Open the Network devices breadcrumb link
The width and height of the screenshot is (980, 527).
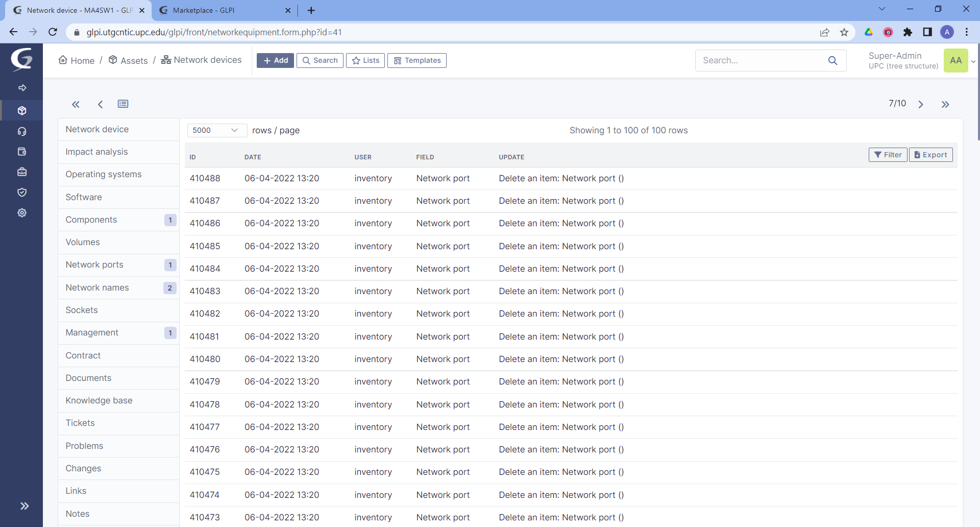click(202, 60)
